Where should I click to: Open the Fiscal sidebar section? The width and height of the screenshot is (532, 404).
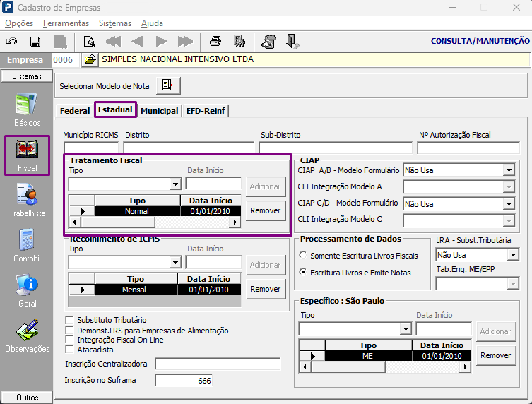click(27, 155)
